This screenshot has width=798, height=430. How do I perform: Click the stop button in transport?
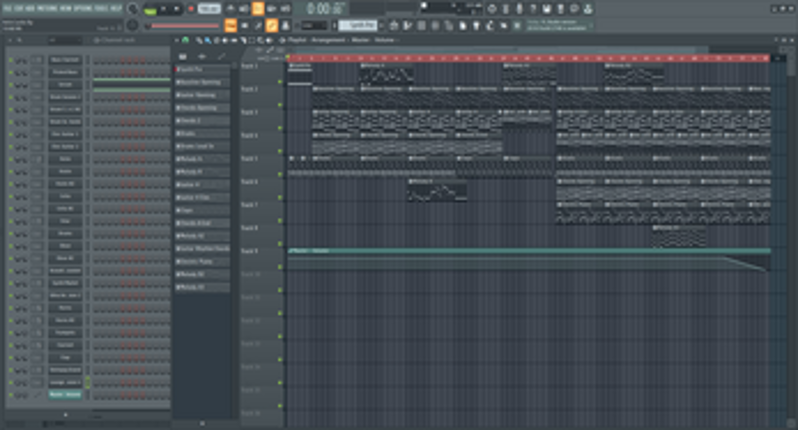click(177, 9)
